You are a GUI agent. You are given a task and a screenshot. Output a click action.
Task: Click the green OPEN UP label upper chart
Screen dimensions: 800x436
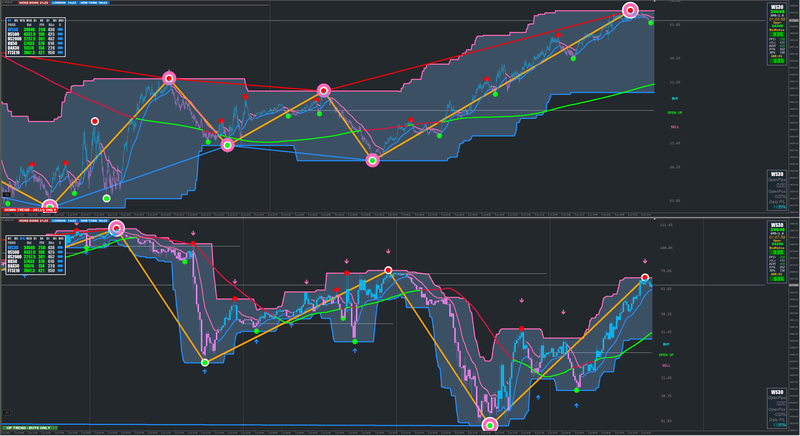point(674,113)
